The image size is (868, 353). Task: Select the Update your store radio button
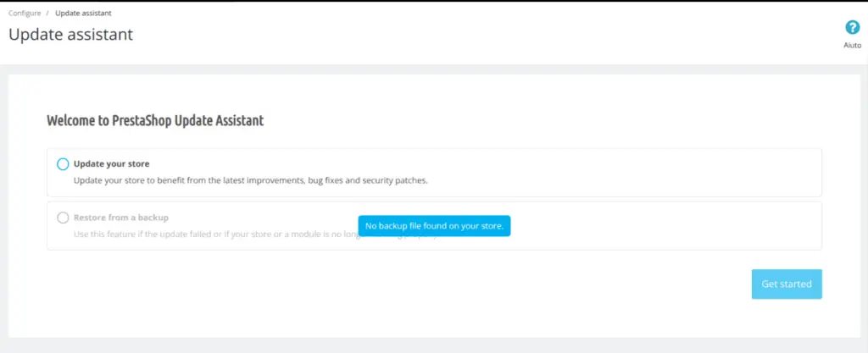(63, 164)
